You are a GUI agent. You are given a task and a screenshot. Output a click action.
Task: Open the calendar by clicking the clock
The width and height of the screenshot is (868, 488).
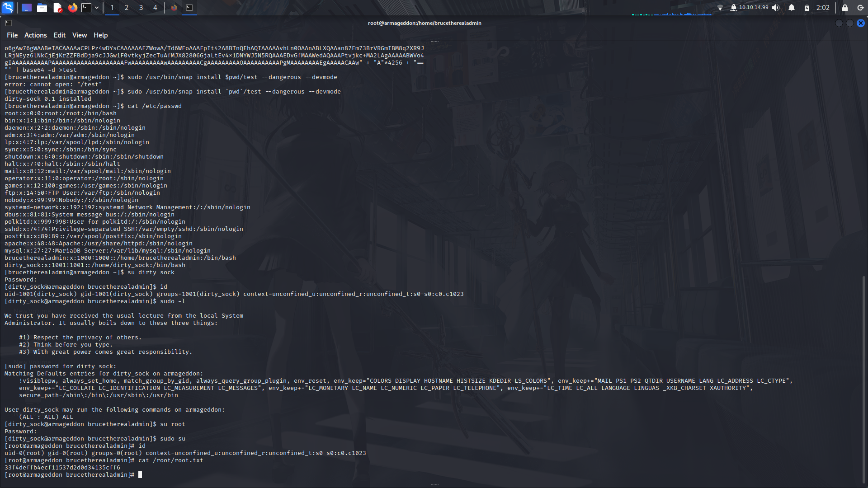pyautogui.click(x=823, y=7)
